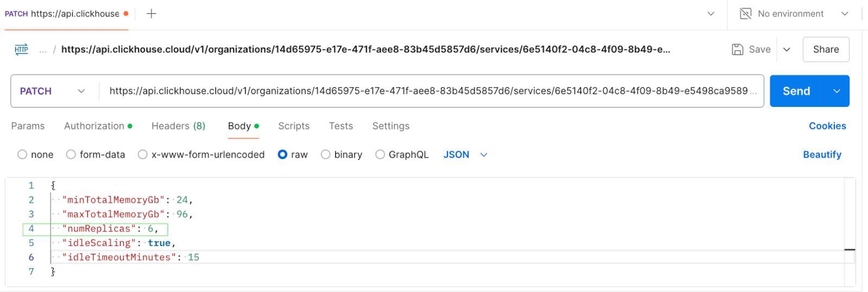Select the form-data radio option
The width and height of the screenshot is (868, 292).
pyautogui.click(x=71, y=155)
